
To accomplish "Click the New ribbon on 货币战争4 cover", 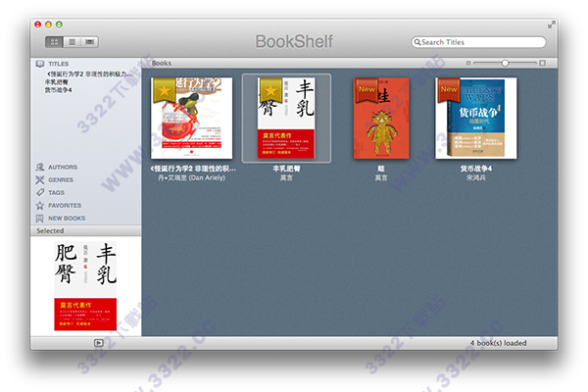I will (449, 90).
